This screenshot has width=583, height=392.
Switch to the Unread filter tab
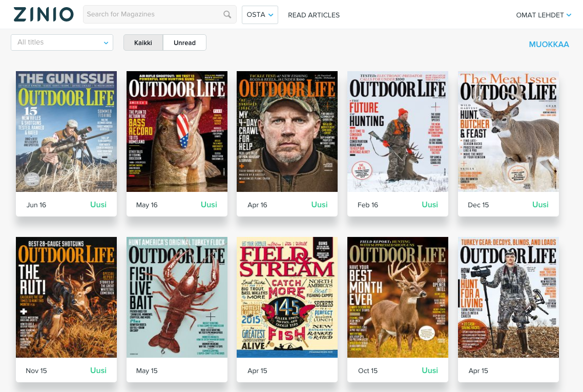point(184,42)
